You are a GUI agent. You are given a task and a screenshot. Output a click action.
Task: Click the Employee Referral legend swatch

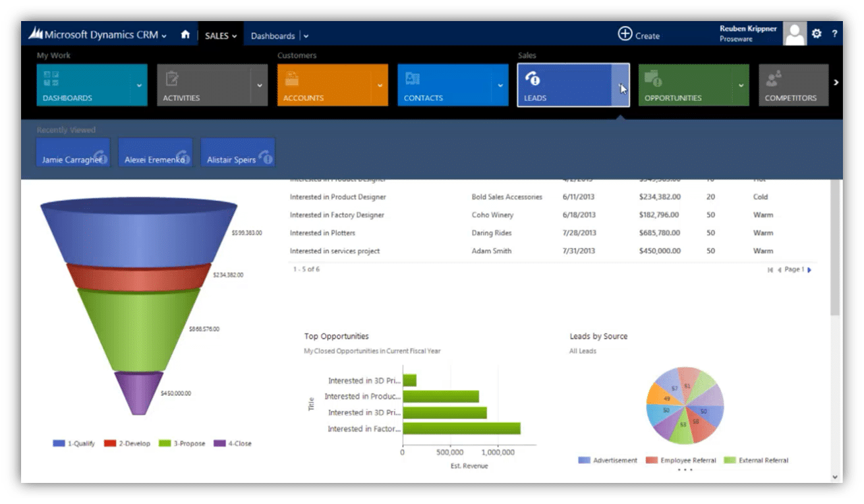coord(651,460)
